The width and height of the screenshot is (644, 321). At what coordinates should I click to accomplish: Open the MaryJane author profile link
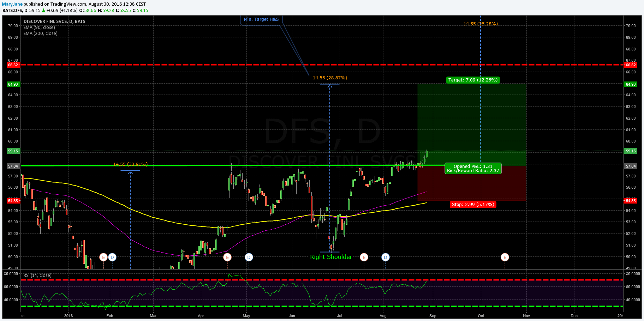coord(13,4)
